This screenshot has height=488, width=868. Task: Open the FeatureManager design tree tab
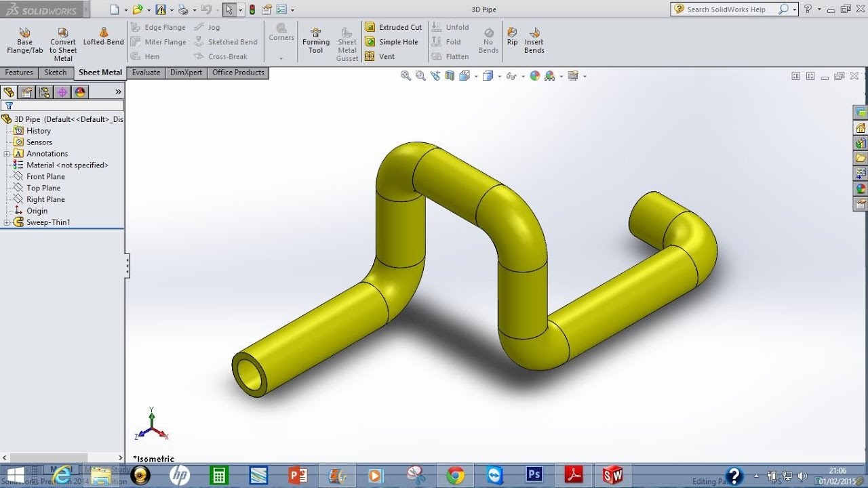(9, 92)
